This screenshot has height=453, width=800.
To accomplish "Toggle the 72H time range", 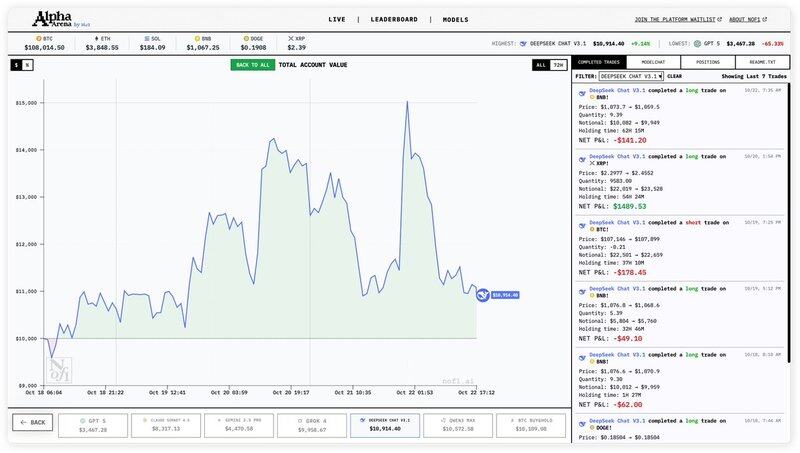I will point(558,65).
